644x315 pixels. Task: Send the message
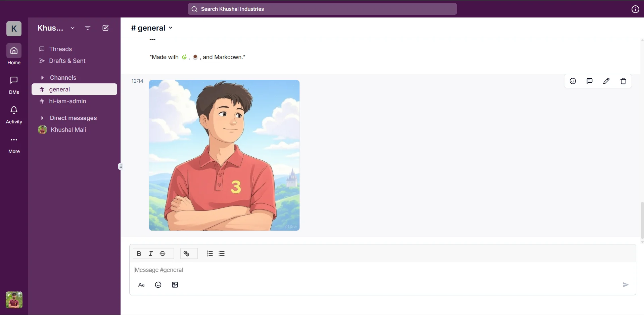pos(626,285)
